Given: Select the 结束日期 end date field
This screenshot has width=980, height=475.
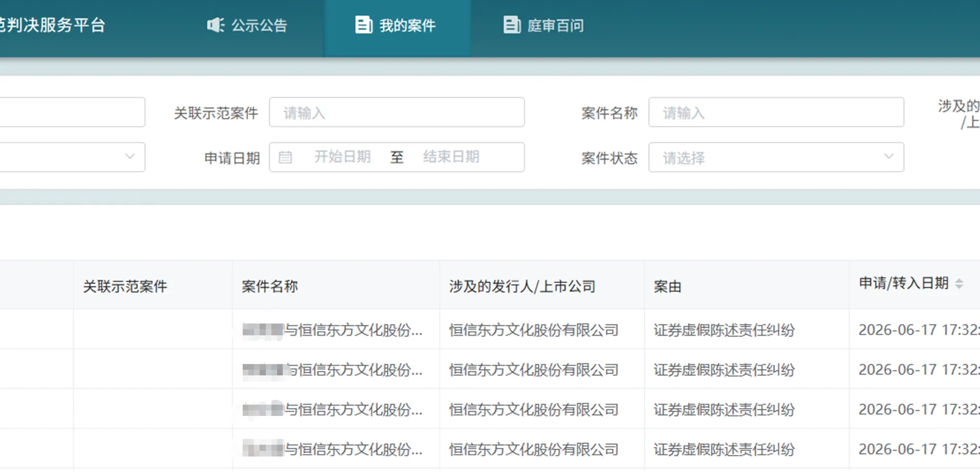Looking at the screenshot, I should tap(451, 157).
